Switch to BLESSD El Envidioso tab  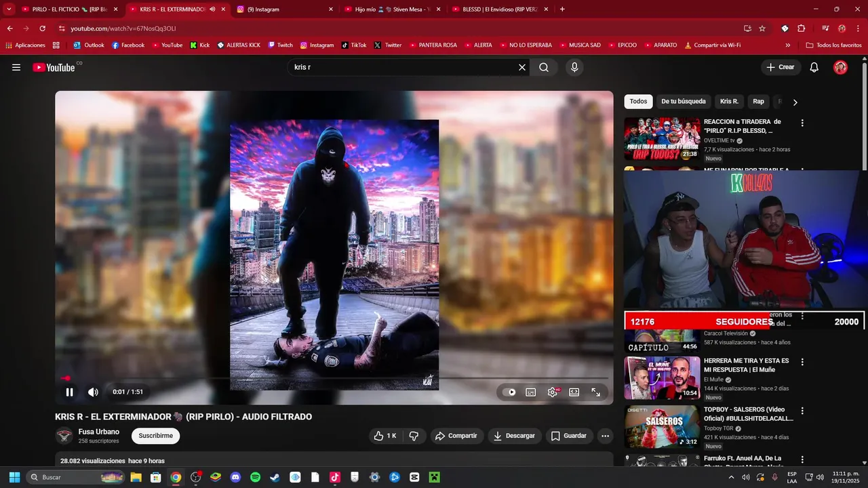[500, 9]
